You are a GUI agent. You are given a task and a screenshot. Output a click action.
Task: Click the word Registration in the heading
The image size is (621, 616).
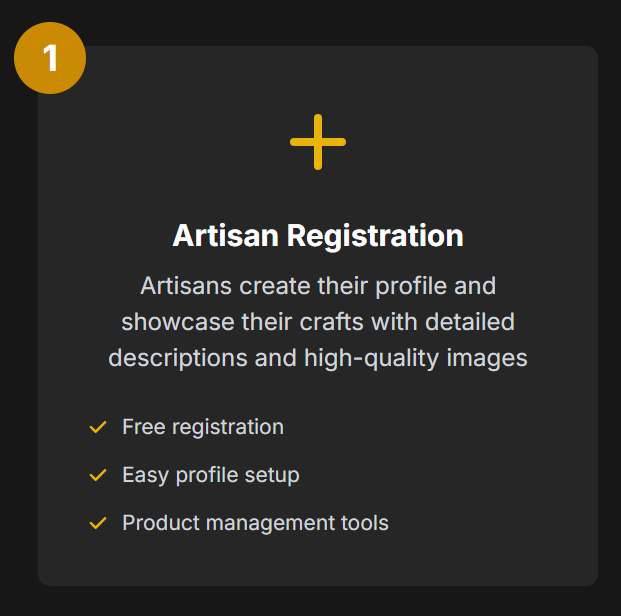[375, 236]
